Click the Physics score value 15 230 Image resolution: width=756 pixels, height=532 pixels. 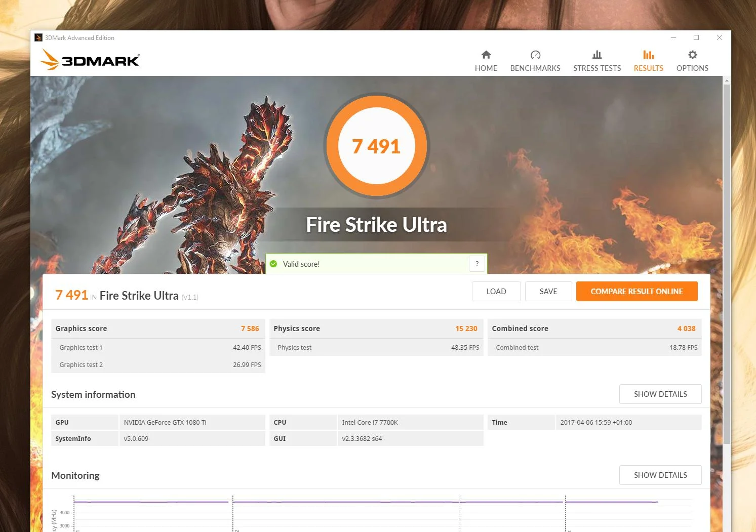coord(466,329)
